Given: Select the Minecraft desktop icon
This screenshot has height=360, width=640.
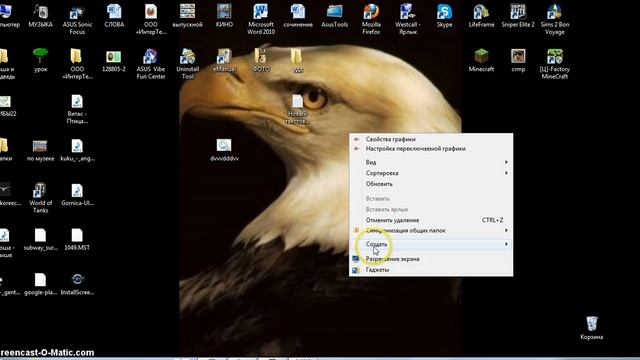Looking at the screenshot, I should [481, 60].
